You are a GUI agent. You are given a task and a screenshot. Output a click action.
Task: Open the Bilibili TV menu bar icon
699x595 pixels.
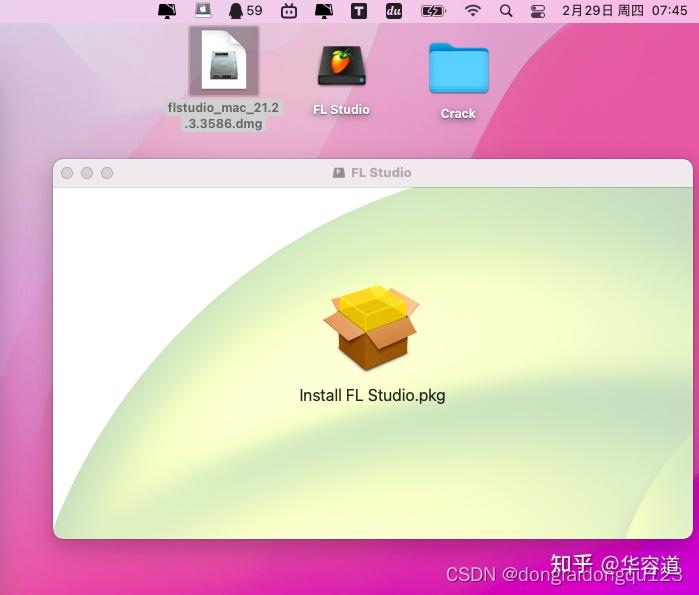point(289,11)
